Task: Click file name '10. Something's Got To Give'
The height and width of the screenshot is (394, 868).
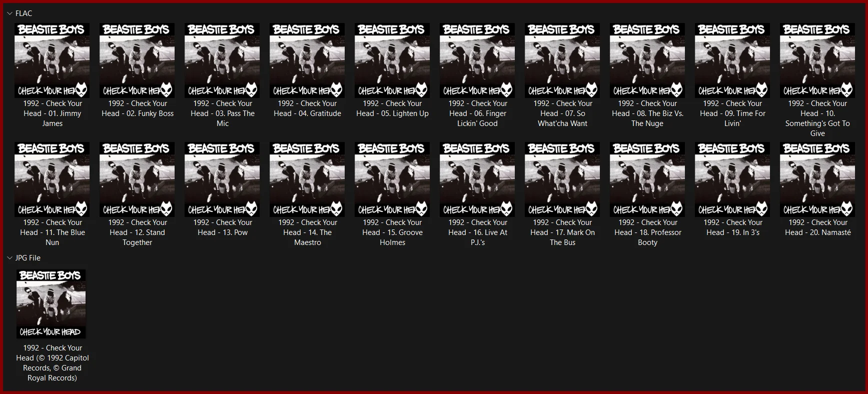Action: coord(817,118)
